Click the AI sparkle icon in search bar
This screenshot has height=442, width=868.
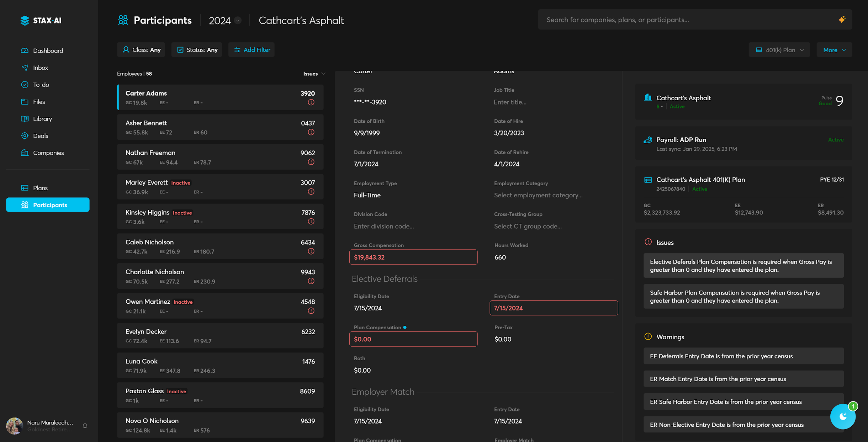[842, 20]
